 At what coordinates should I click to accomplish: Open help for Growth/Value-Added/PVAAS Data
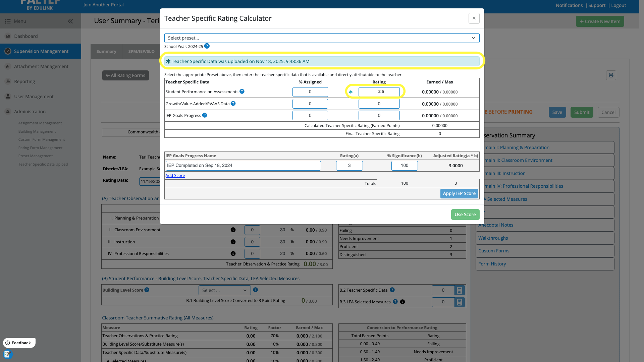click(233, 104)
